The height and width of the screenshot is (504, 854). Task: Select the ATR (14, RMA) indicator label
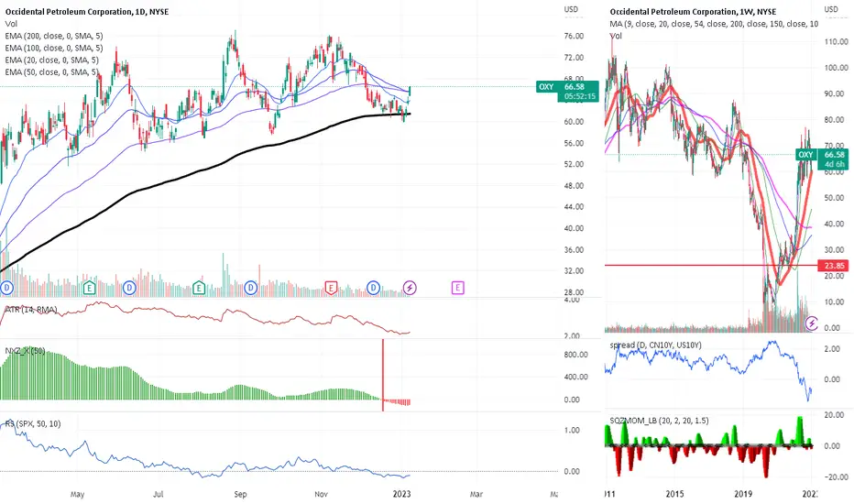(31, 310)
